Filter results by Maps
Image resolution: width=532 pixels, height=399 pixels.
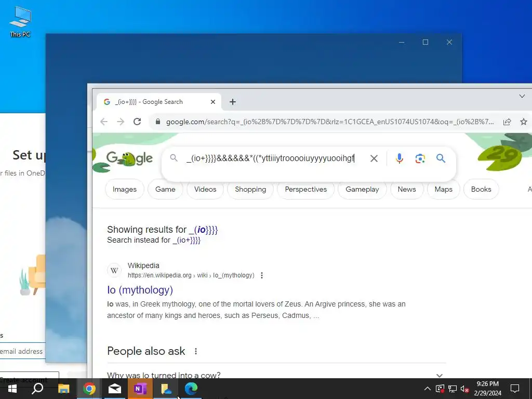[x=444, y=189]
